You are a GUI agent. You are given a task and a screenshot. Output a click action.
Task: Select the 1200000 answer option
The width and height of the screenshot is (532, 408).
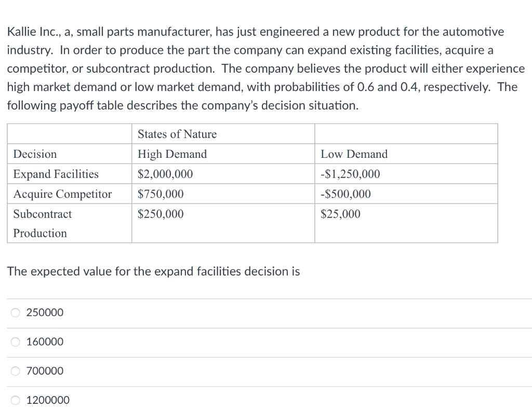tap(15, 400)
